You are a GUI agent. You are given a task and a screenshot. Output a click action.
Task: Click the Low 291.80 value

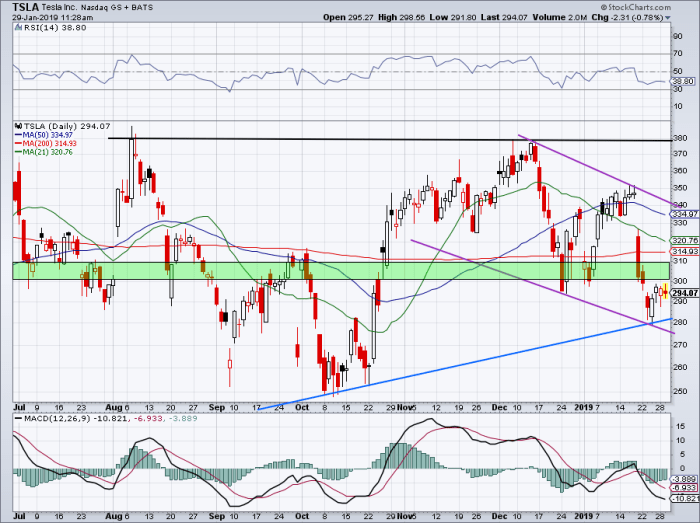click(x=453, y=17)
